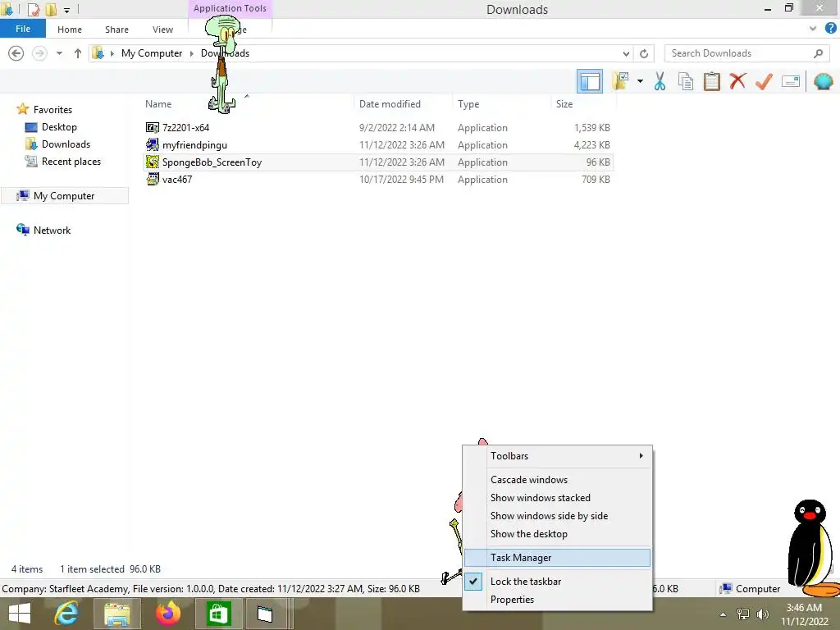Click the Copy icon in toolbar
840x630 pixels.
[686, 81]
